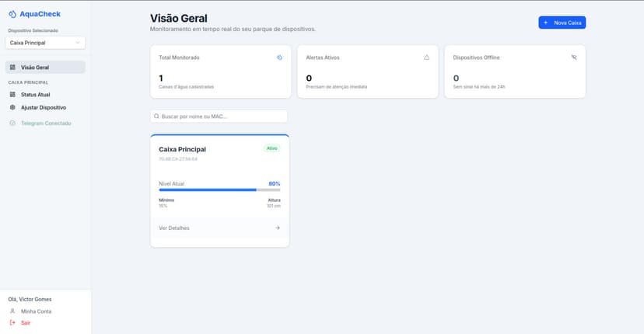Go to Ajustar Dispositivo menu item
644x334 pixels.
pyautogui.click(x=43, y=107)
